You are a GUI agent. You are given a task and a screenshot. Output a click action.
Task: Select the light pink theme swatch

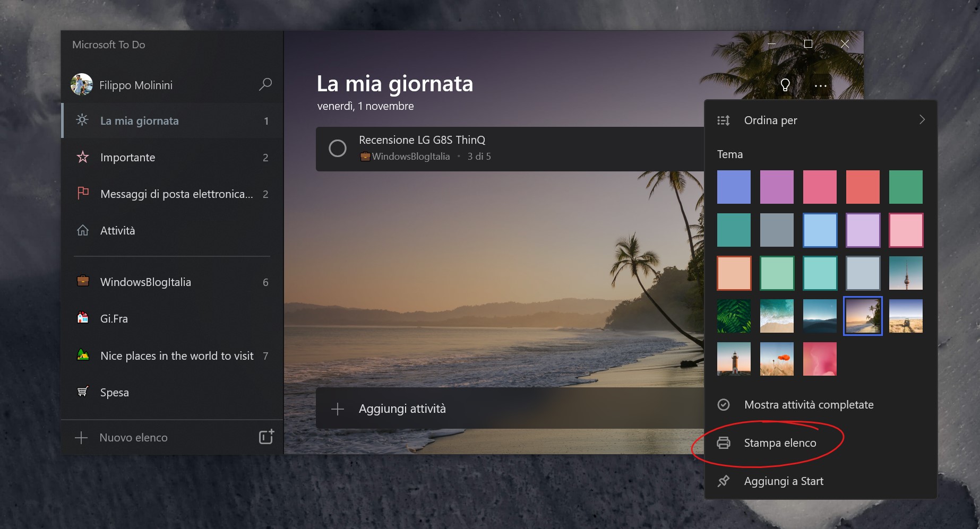(906, 230)
